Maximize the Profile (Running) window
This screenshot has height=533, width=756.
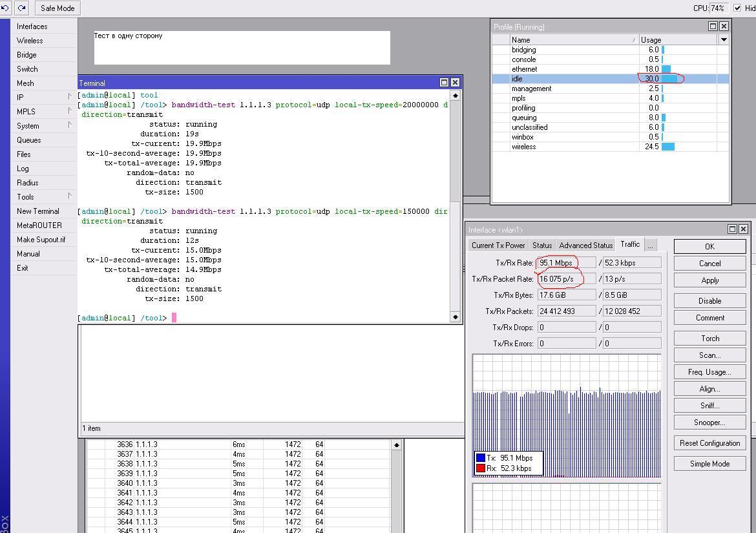[x=713, y=26]
